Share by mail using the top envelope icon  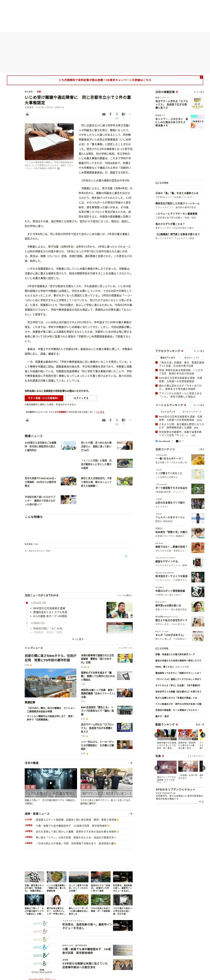coord(104,114)
